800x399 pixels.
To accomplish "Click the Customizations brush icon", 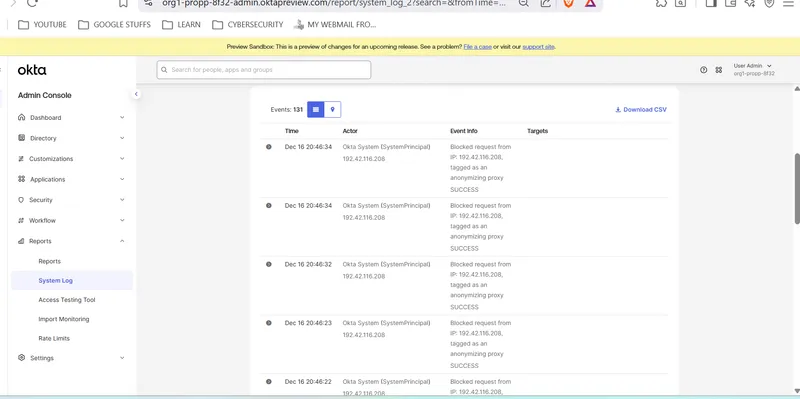I will click(21, 159).
